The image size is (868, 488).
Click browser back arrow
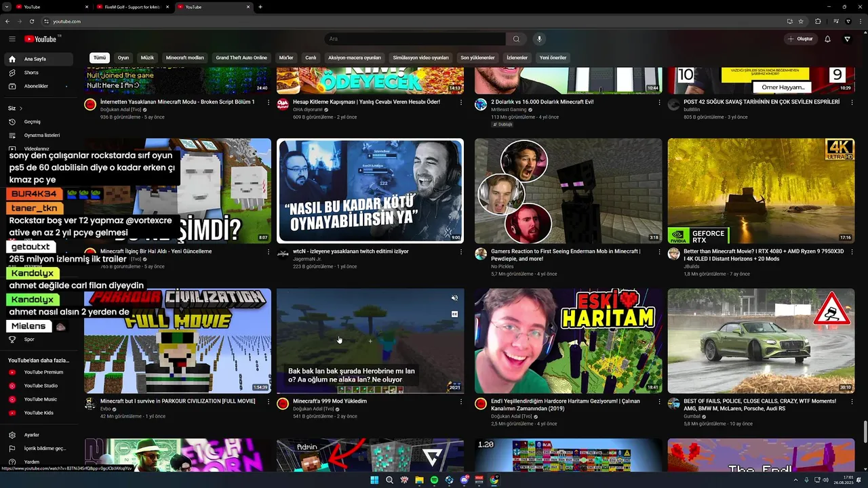click(x=7, y=21)
